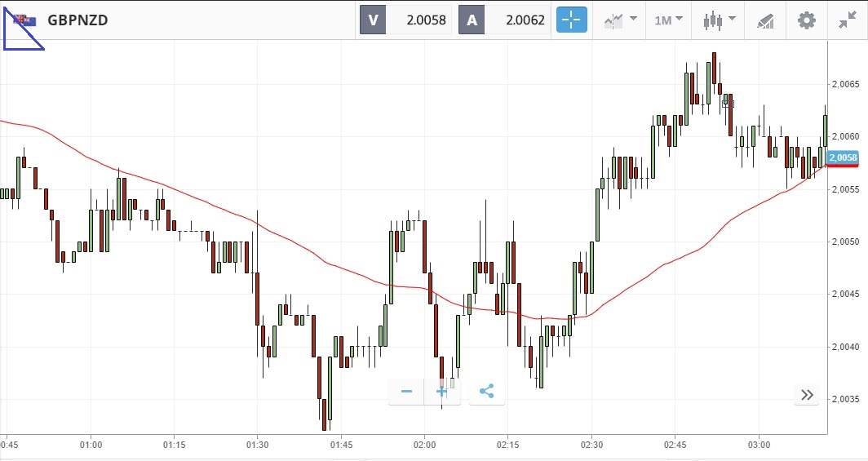The width and height of the screenshot is (868, 461).
Task: Open the 1M timeframe dropdown
Action: point(668,20)
